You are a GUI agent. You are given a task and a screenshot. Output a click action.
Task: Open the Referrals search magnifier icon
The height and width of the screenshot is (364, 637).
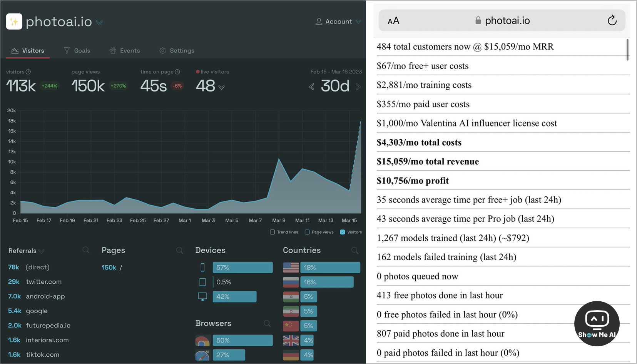click(x=86, y=250)
